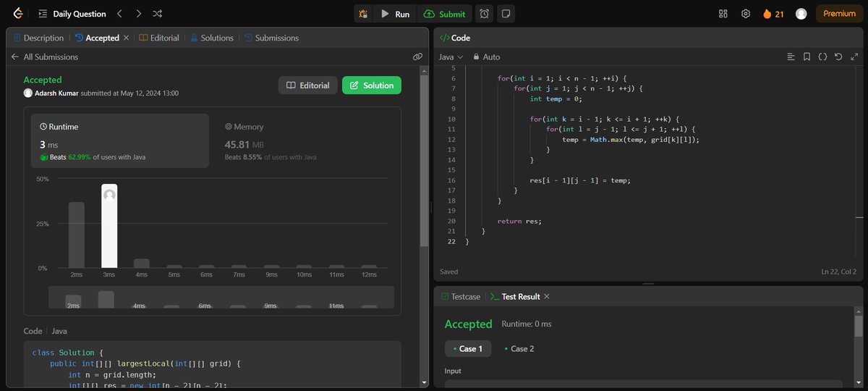Open the Editorial tab
The width and height of the screenshot is (868, 391).
pyautogui.click(x=159, y=38)
